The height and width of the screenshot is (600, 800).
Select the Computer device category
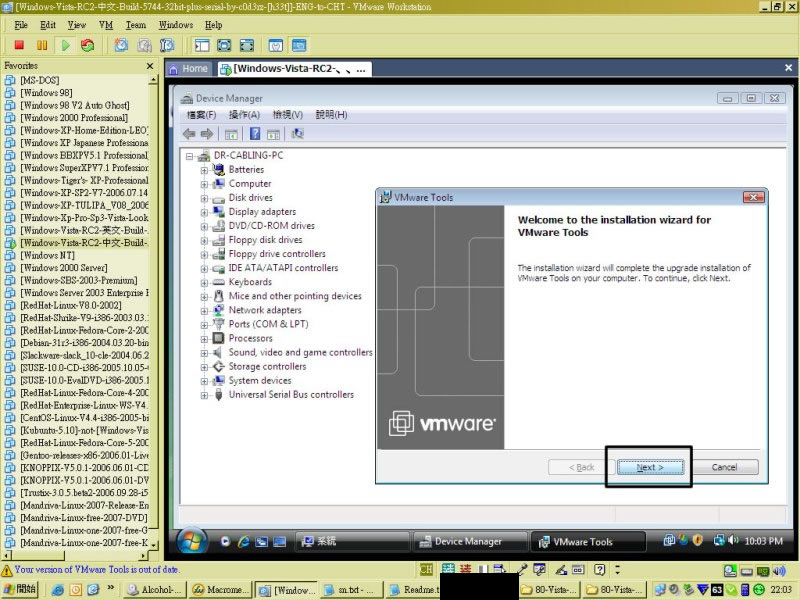pyautogui.click(x=250, y=184)
